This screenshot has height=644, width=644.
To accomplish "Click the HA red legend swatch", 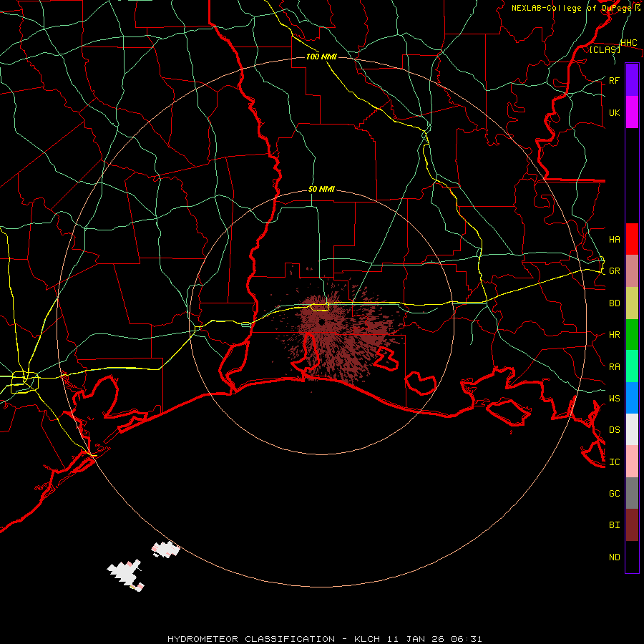I will pos(632,239).
